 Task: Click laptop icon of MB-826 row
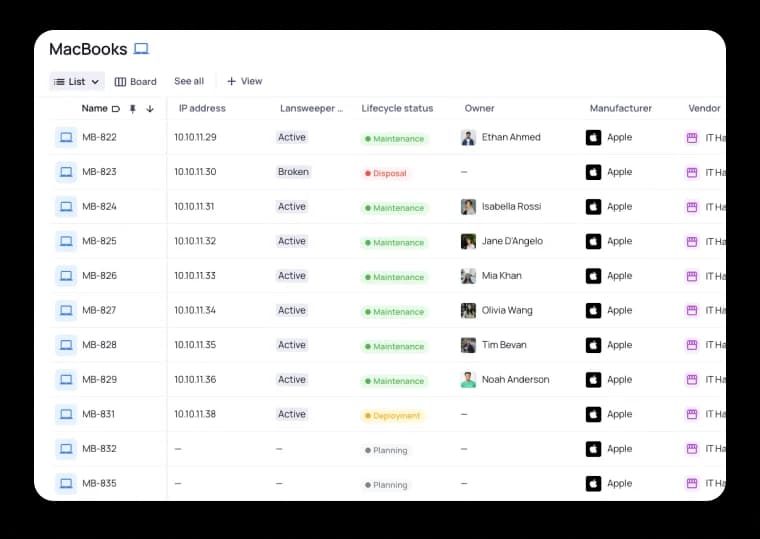click(66, 276)
